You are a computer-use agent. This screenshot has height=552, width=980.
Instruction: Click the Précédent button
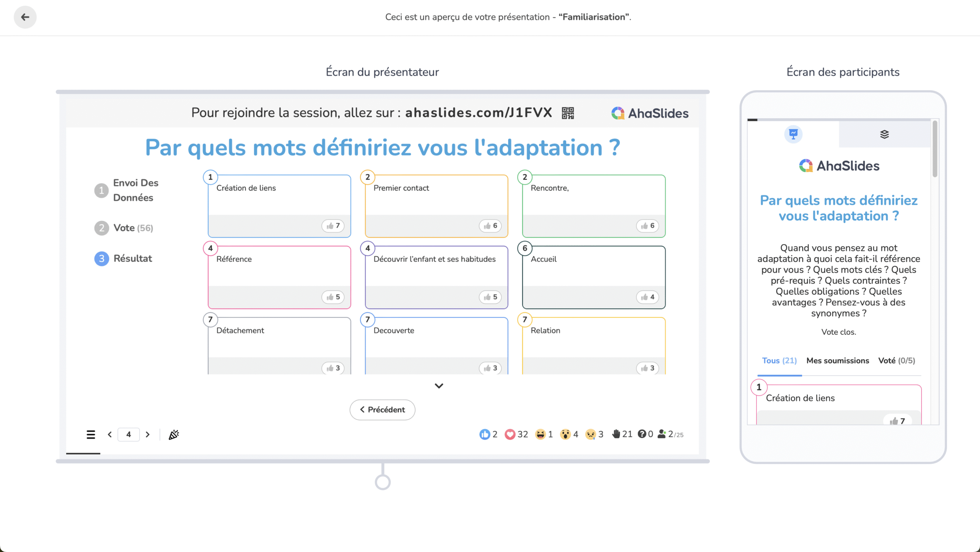pos(382,410)
